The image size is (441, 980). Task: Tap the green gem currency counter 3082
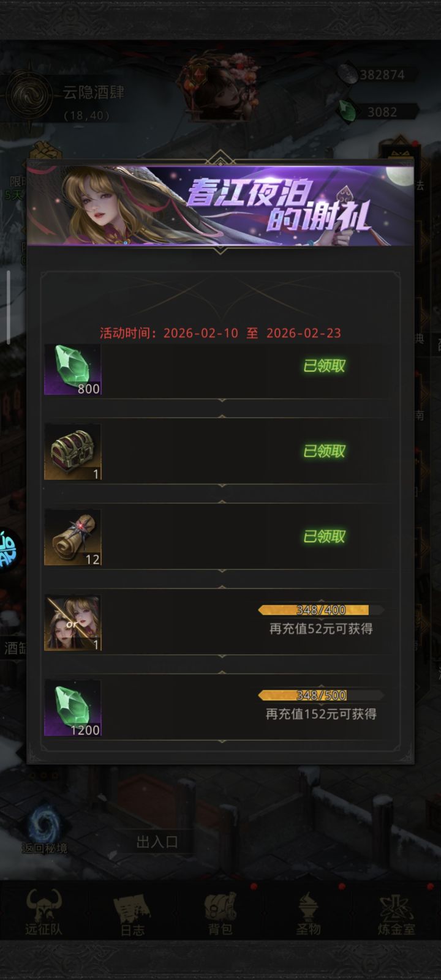376,111
